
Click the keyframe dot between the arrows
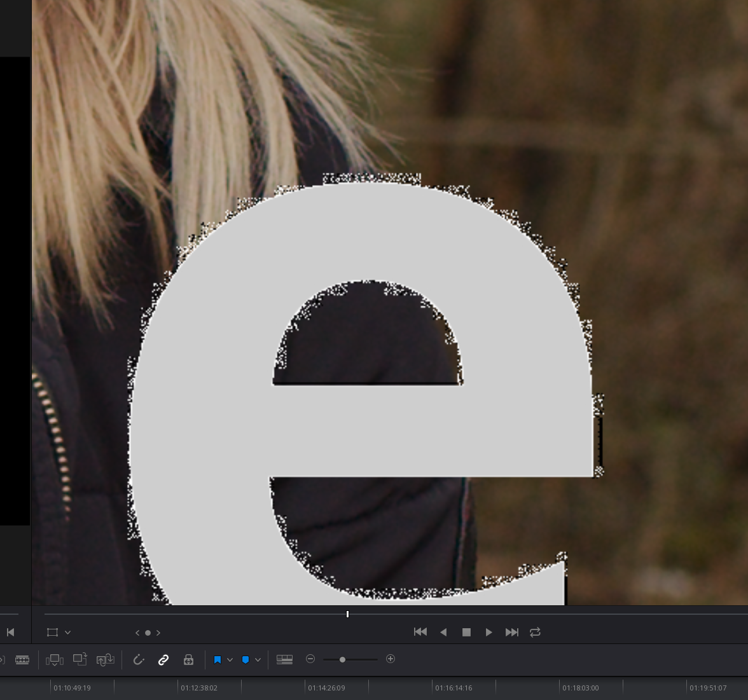148,633
